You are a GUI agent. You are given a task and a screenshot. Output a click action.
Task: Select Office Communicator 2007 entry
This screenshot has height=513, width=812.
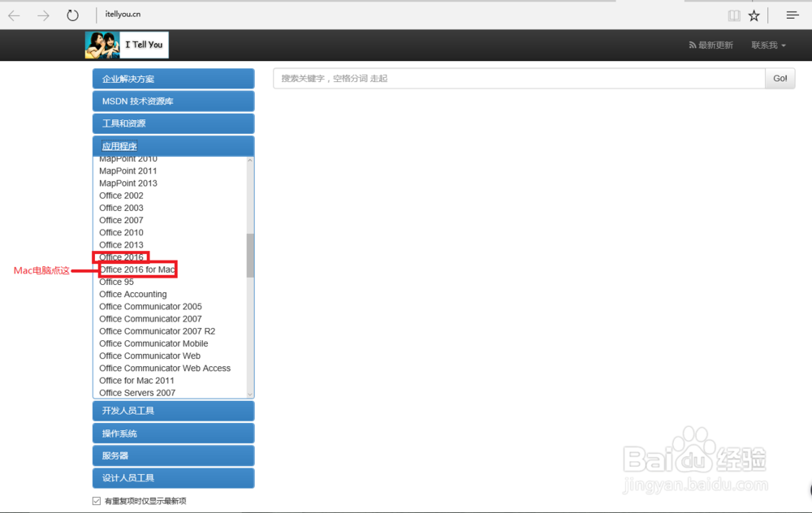[x=150, y=319]
